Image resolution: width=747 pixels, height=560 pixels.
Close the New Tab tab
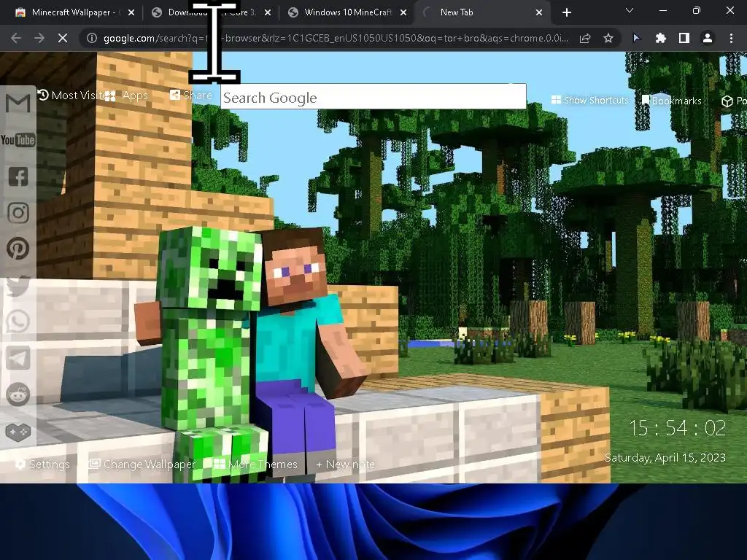coord(539,13)
